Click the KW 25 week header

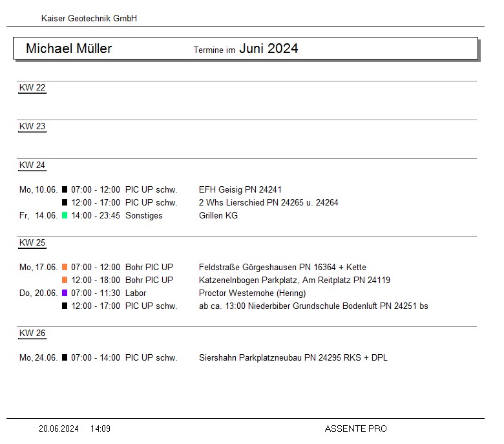coord(32,243)
